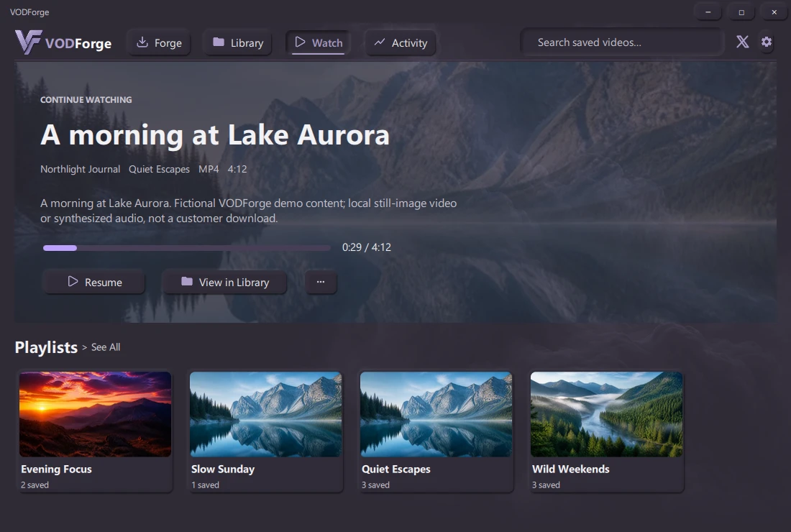Maximize the VODForge window
Screen dimensions: 791x532
point(741,12)
